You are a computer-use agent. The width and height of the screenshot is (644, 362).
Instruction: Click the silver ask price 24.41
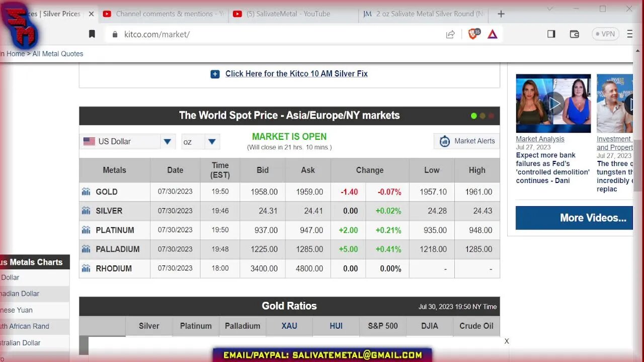[313, 211]
